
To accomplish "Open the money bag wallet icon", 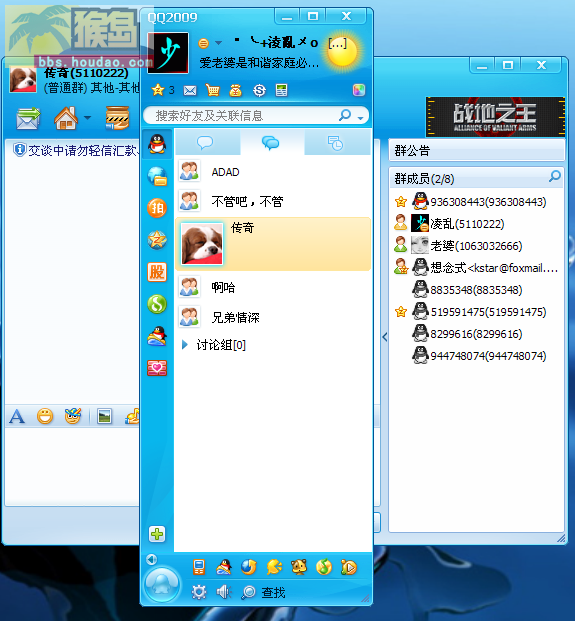I will (x=236, y=91).
